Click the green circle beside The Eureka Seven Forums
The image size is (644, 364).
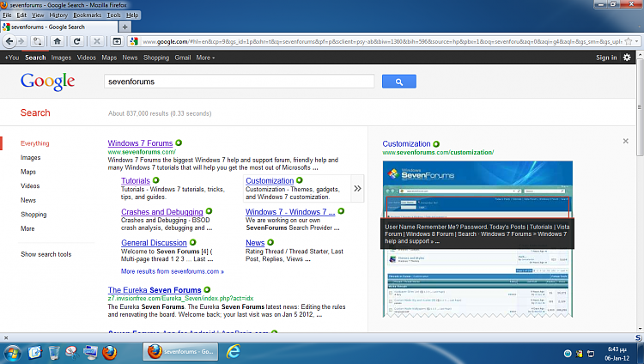click(x=207, y=289)
